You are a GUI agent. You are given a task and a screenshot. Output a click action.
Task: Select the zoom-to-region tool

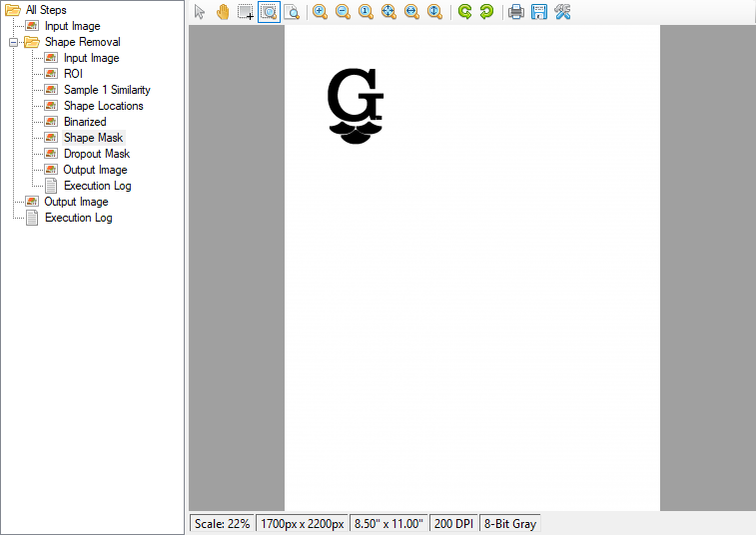pyautogui.click(x=269, y=12)
